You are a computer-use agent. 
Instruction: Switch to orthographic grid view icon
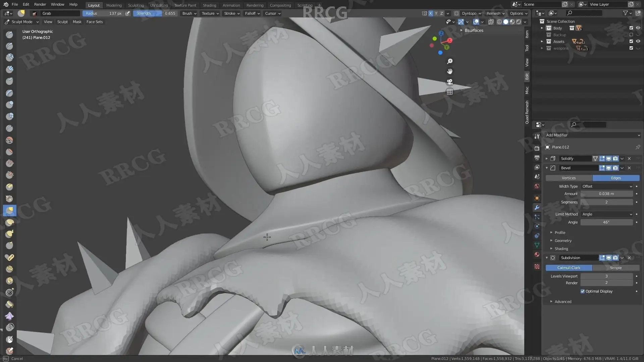click(450, 92)
